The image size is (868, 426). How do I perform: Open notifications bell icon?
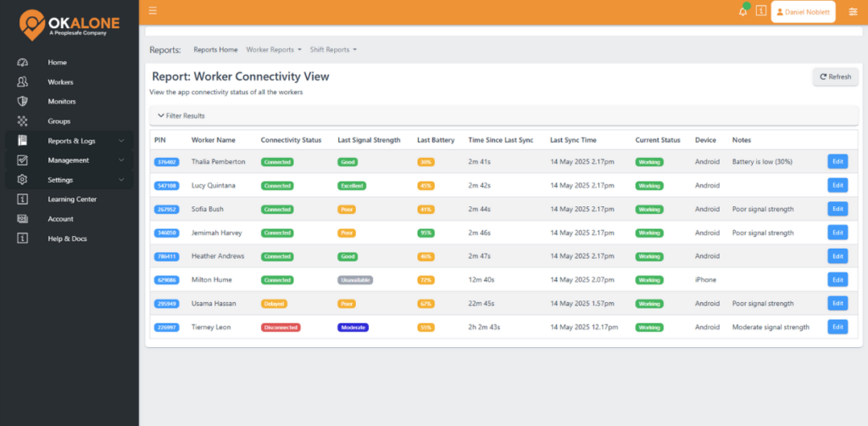pos(743,11)
